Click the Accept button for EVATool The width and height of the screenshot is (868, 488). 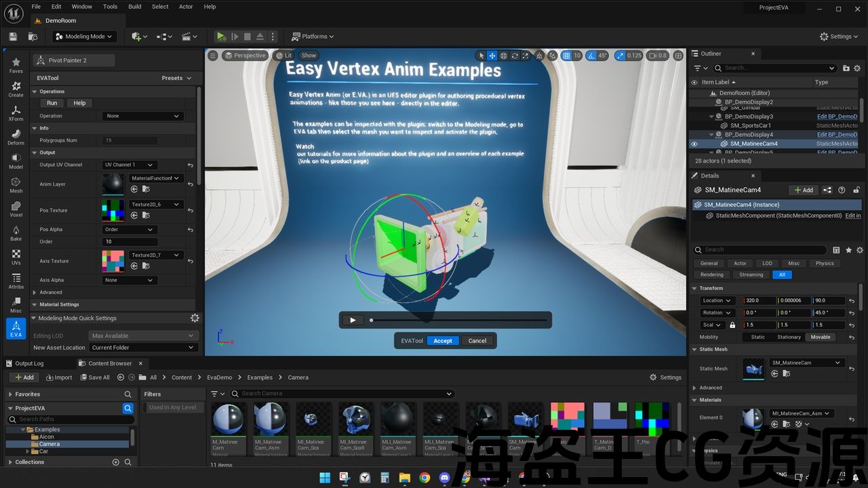pyautogui.click(x=442, y=341)
